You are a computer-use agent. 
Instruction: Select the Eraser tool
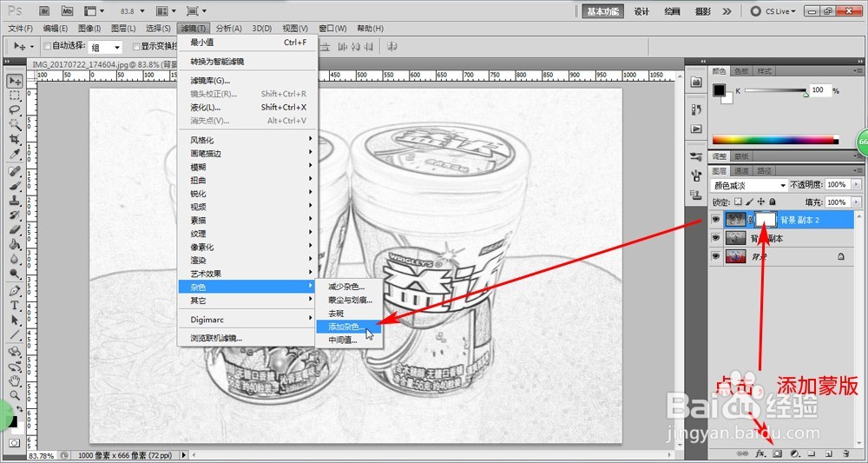(15, 228)
